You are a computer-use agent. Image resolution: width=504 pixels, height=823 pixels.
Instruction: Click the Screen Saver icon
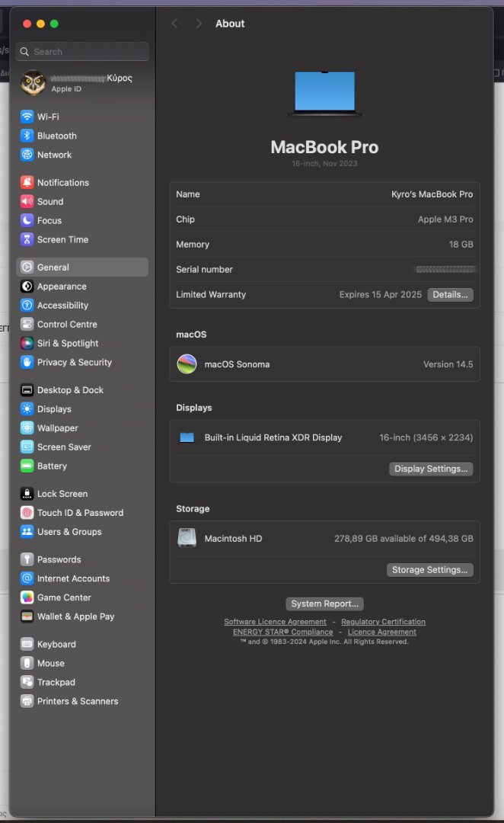pyautogui.click(x=27, y=447)
